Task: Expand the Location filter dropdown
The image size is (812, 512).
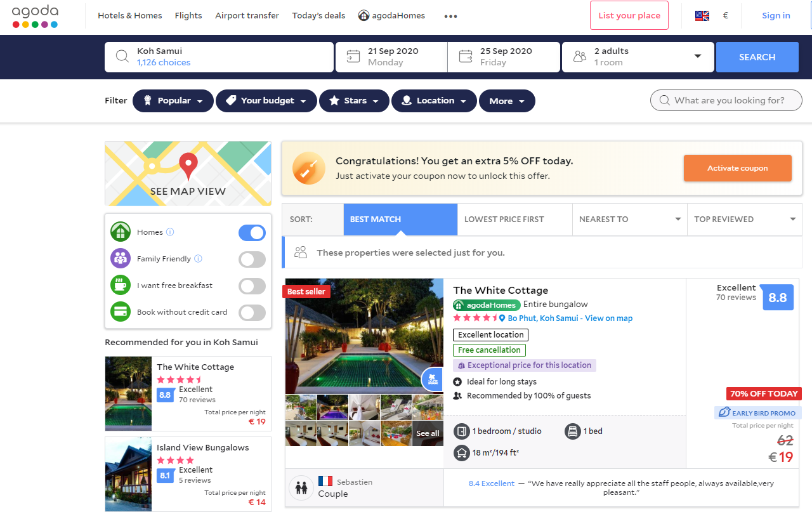Action: pyautogui.click(x=434, y=101)
